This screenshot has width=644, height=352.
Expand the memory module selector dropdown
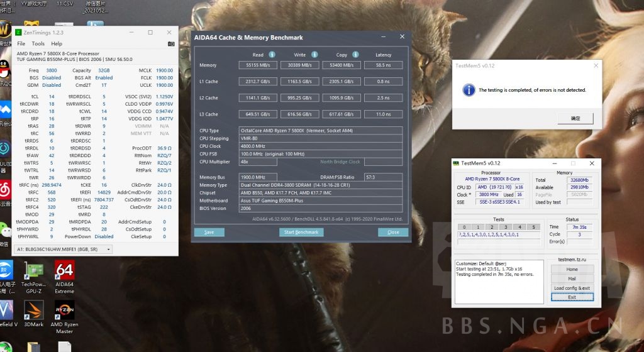[x=62, y=250]
